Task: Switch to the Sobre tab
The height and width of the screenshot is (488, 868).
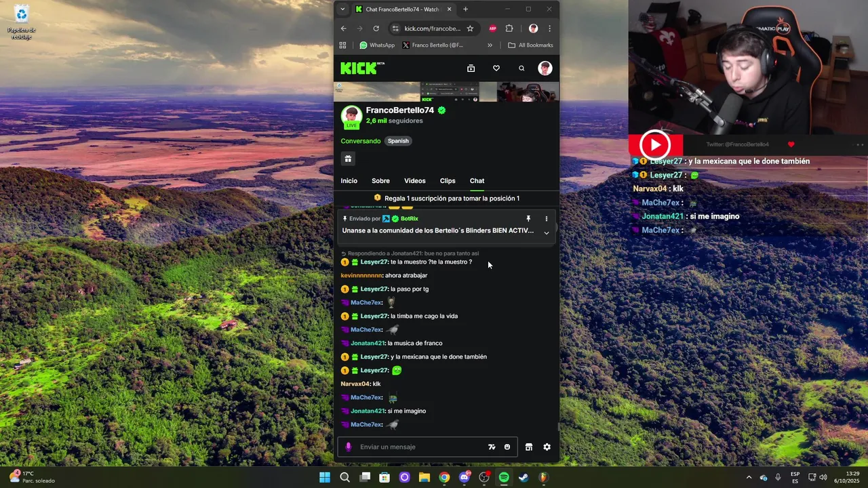Action: pyautogui.click(x=380, y=181)
